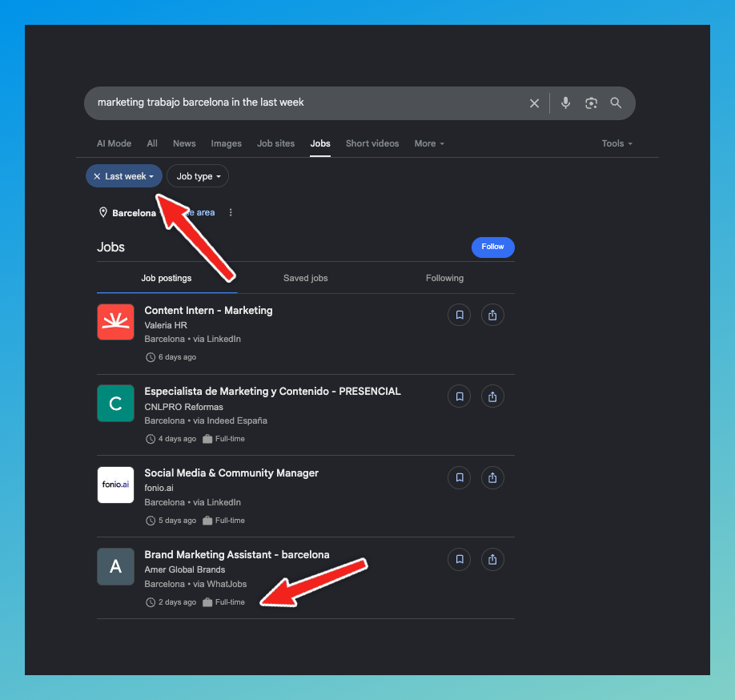Expand the Last week date dropdown
735x700 pixels.
[x=130, y=176]
